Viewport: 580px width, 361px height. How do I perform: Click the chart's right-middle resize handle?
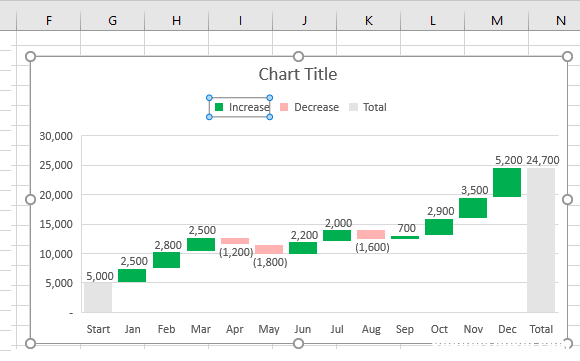point(567,200)
